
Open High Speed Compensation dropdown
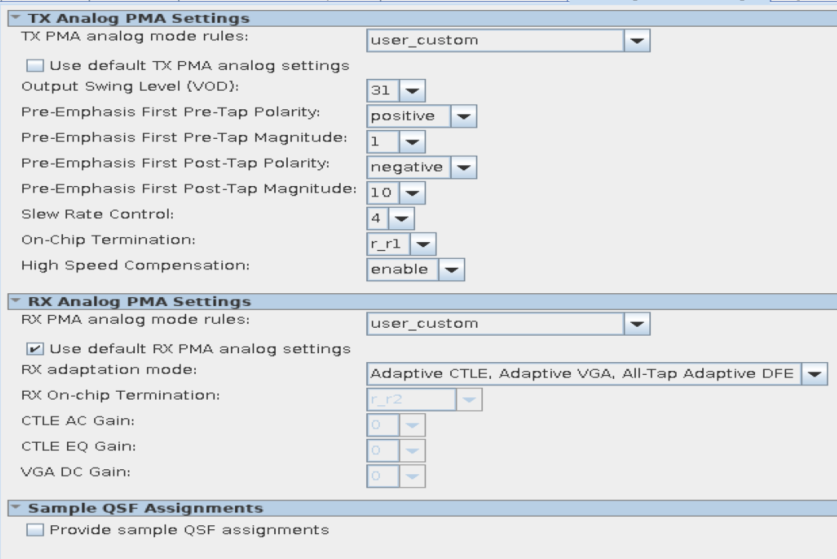(452, 269)
